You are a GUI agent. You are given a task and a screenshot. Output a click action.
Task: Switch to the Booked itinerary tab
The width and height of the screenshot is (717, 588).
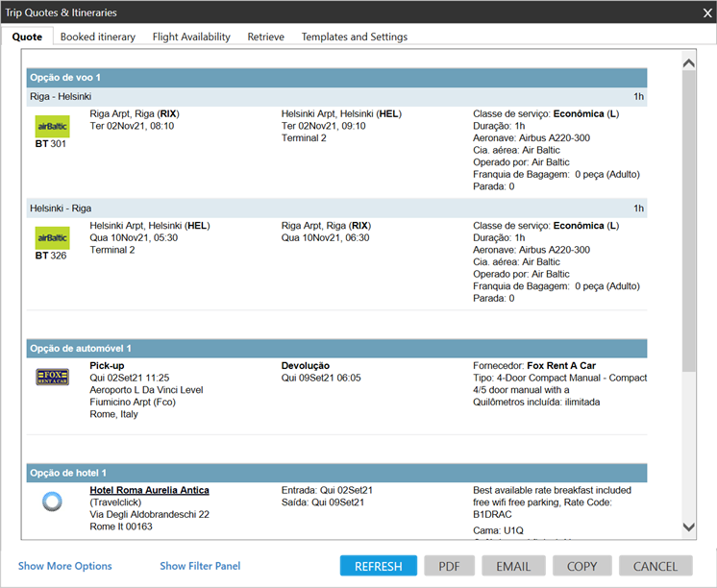(x=97, y=37)
